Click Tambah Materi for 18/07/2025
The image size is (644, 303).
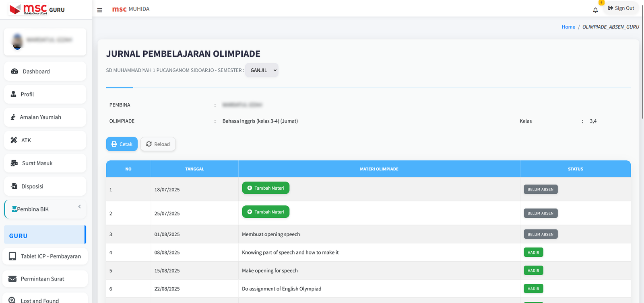click(x=266, y=188)
